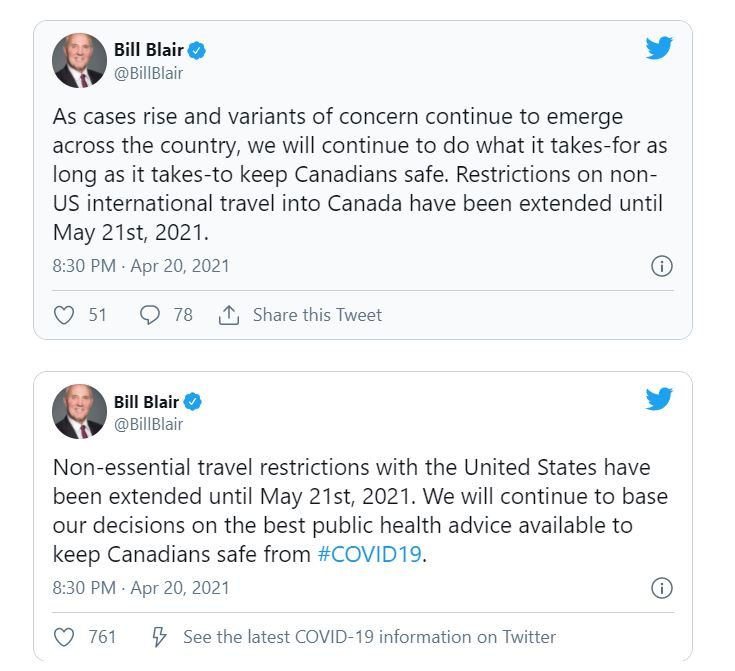Click Share this Tweet
Screen dimensions: 735x671
click(317, 315)
